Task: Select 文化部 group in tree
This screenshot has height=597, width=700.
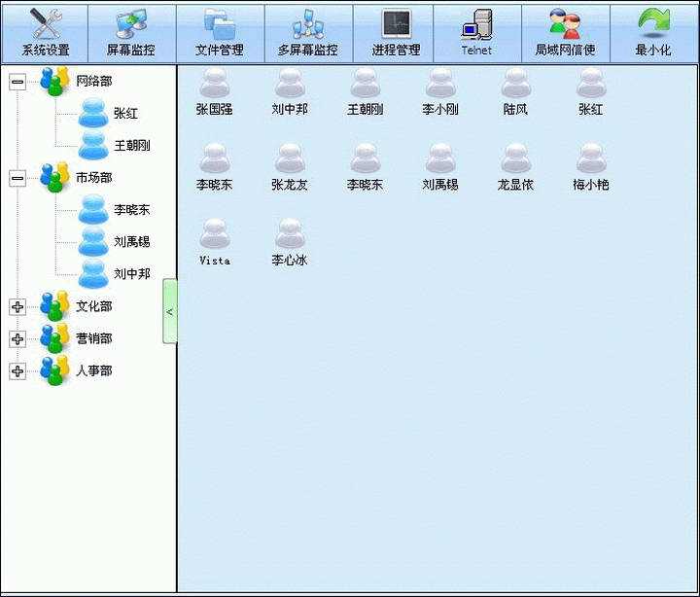Action: pos(77,306)
